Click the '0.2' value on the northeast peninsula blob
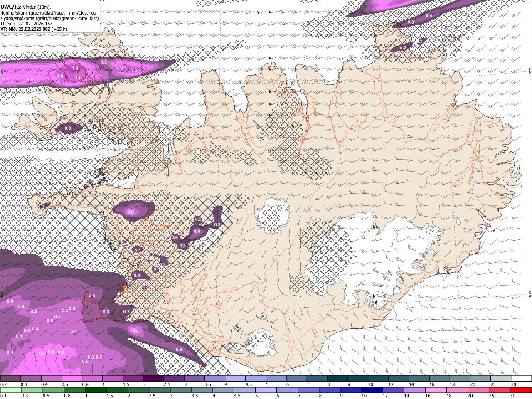532x399 pixels. tap(403, 48)
